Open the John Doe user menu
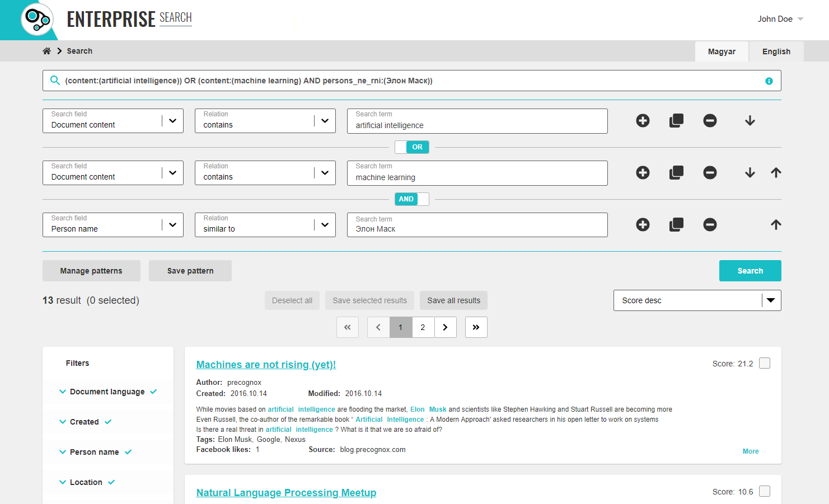This screenshot has height=504, width=829. pyautogui.click(x=780, y=19)
